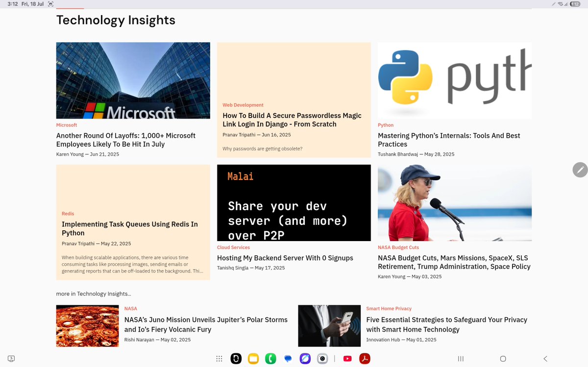The height and width of the screenshot is (367, 588).
Task: Open Microsoft category tag
Action: [67, 125]
